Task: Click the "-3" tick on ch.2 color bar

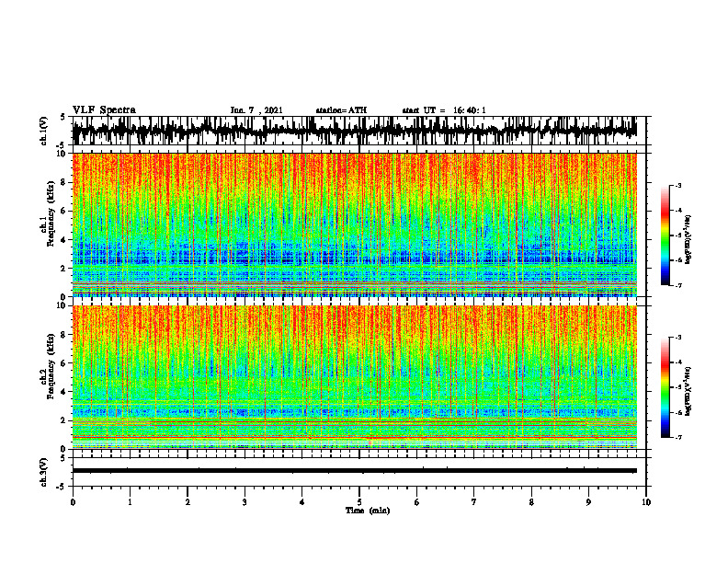Action: pos(678,338)
